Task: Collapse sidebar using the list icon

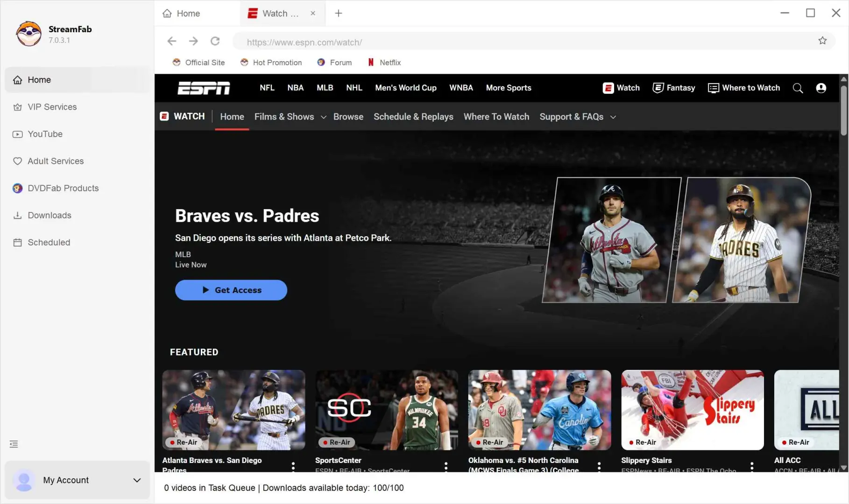Action: pos(14,444)
